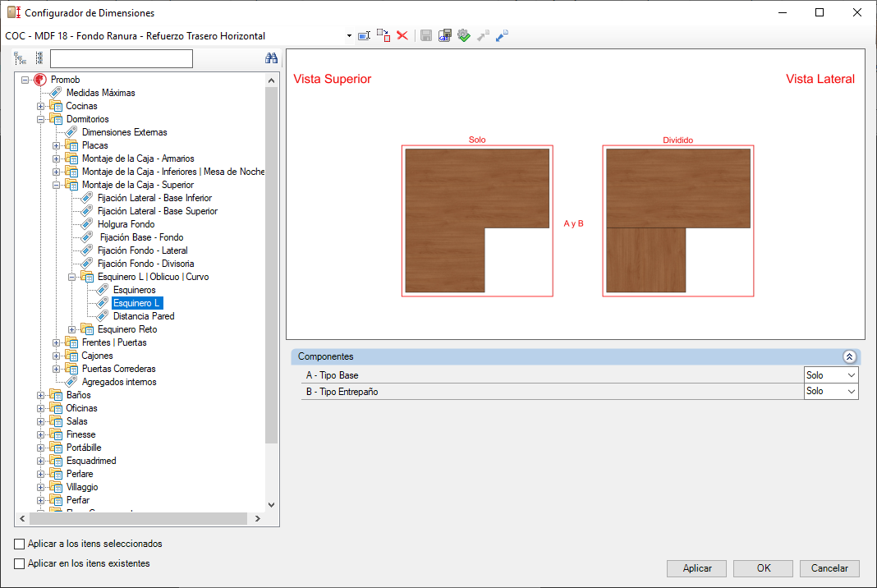Click the Configurador de Dimensiones title bar icon
This screenshot has height=588, width=877.
click(x=14, y=12)
